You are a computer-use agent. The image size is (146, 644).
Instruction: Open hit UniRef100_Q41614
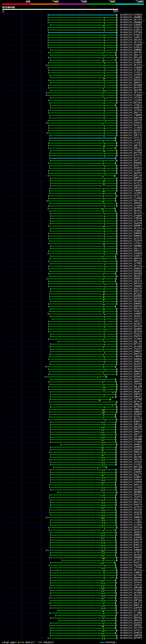(x=131, y=595)
